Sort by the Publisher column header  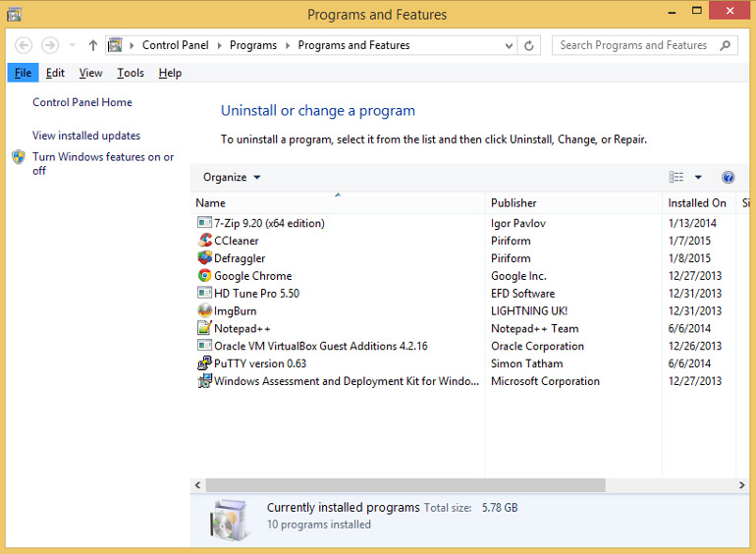[573, 203]
